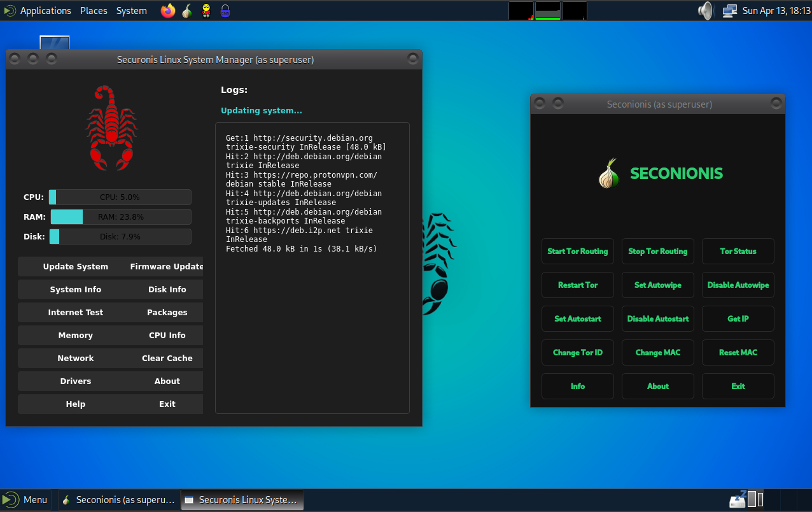The height and width of the screenshot is (512, 812).
Task: Click the 'Logs:' heading
Action: [234, 90]
